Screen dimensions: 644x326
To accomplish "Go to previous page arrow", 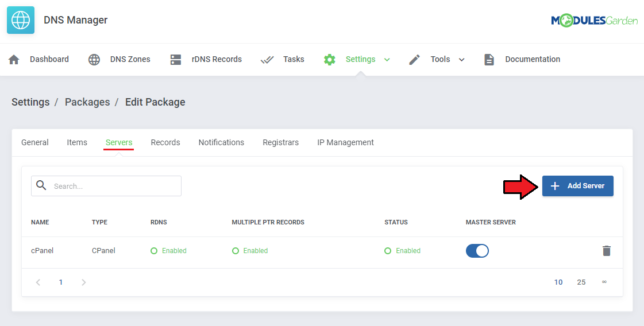I will click(x=38, y=282).
